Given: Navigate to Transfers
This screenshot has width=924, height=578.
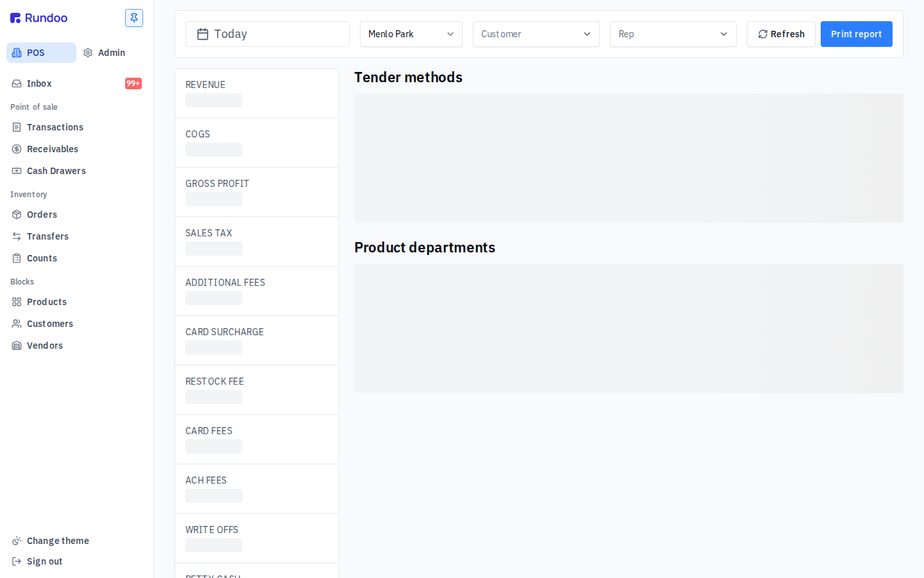Looking at the screenshot, I should click(76, 236).
